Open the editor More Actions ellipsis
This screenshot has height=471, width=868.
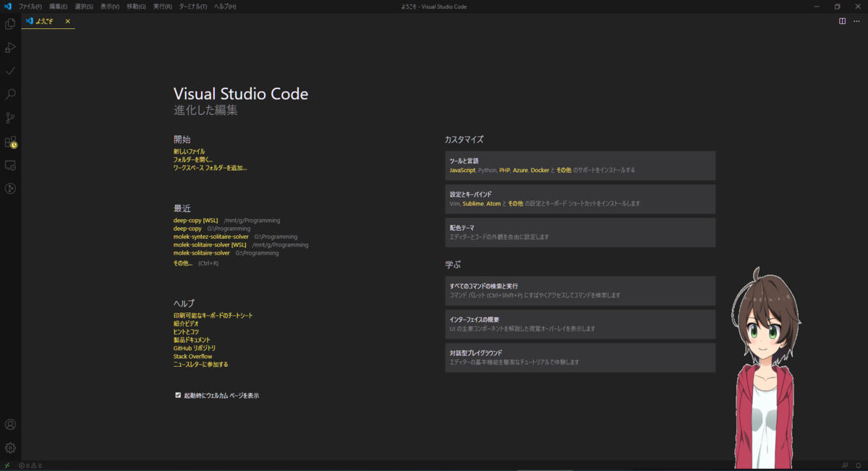(856, 21)
